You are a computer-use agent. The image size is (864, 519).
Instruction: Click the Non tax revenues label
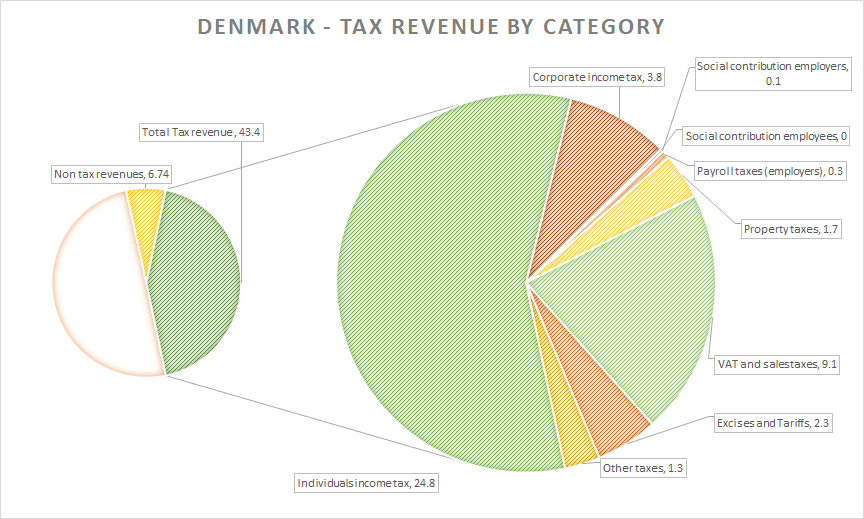pyautogui.click(x=110, y=175)
